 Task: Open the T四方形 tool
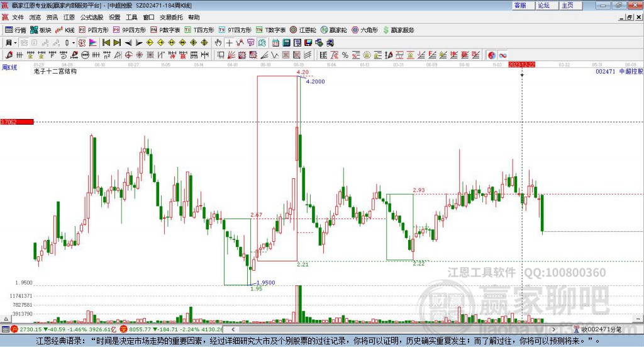point(199,30)
